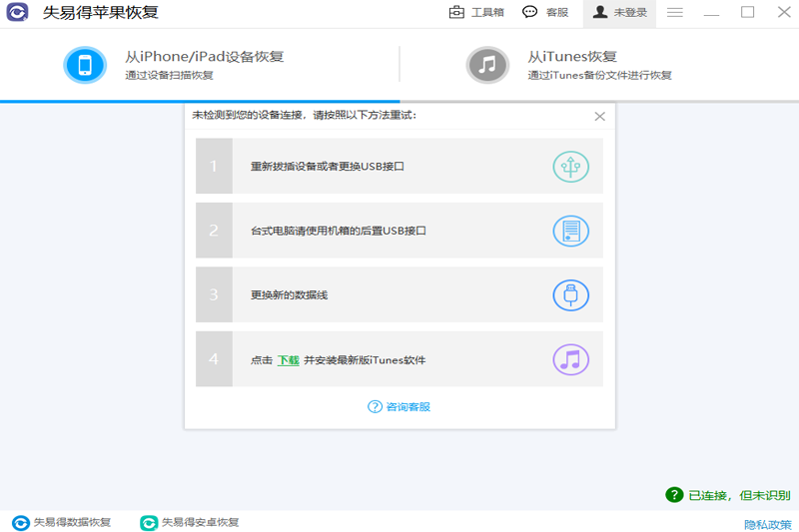Click the purple iTunes icon in step 4

click(570, 360)
